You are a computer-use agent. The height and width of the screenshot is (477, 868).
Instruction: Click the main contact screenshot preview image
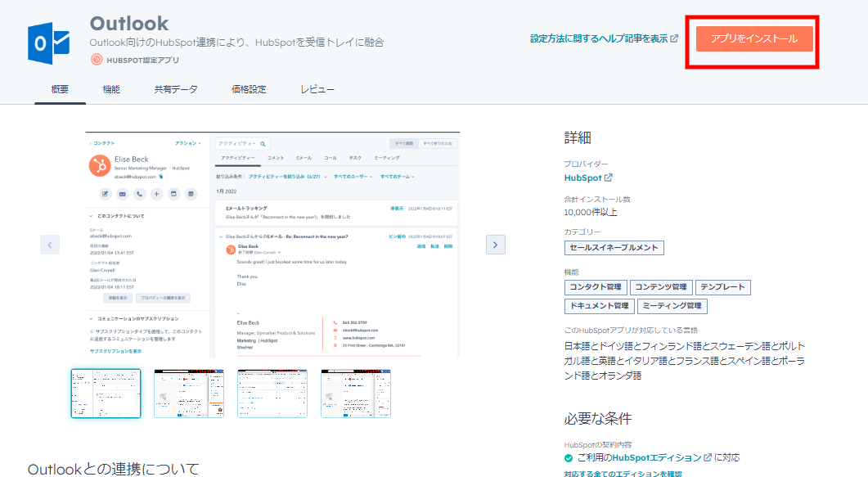tap(272, 245)
